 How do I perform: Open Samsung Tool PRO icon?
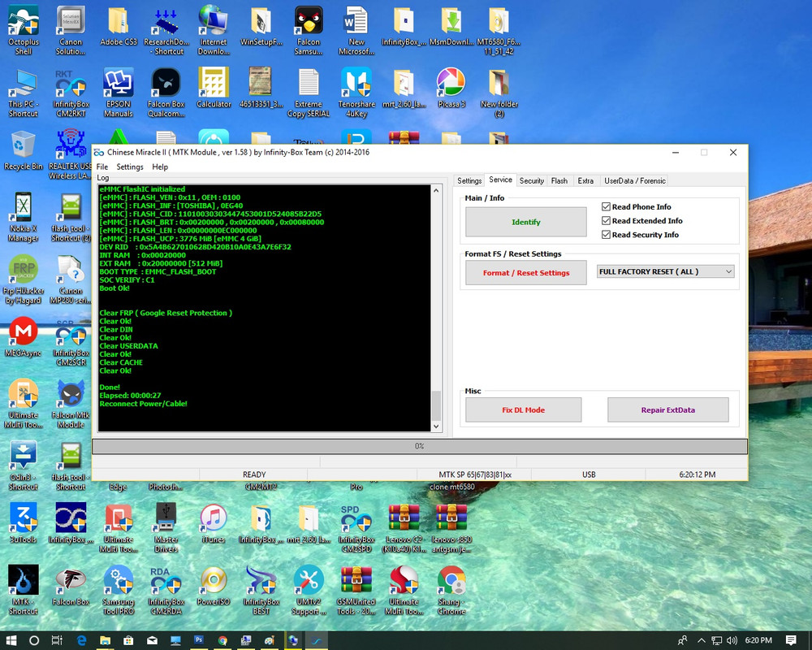[118, 590]
